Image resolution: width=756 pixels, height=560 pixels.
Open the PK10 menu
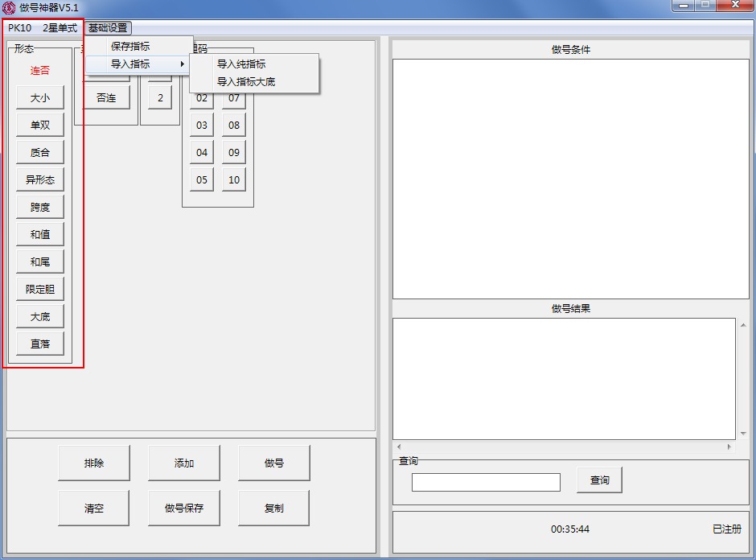coord(20,28)
